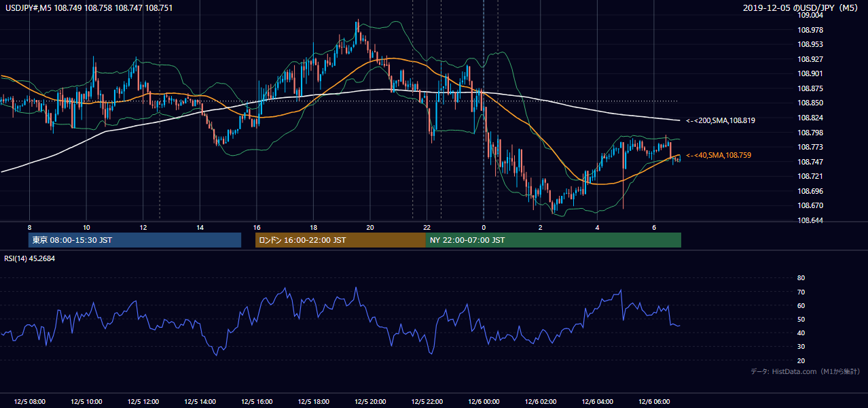The image size is (868, 408).
Task: Click the 108.850 price axis label
Action: pos(810,103)
